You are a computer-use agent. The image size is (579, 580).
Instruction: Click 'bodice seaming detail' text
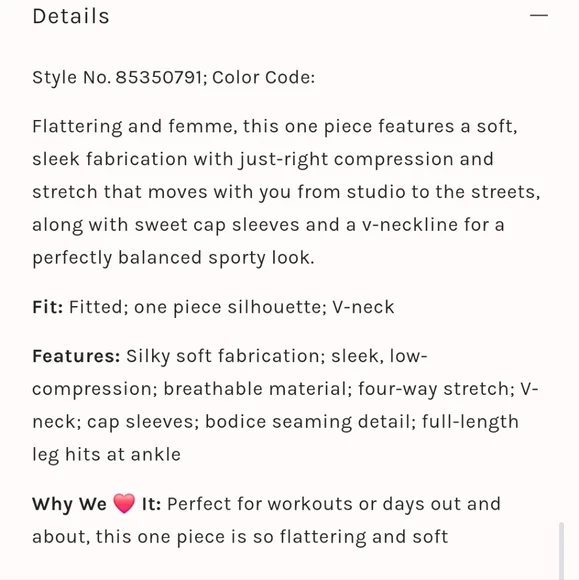[310, 422]
